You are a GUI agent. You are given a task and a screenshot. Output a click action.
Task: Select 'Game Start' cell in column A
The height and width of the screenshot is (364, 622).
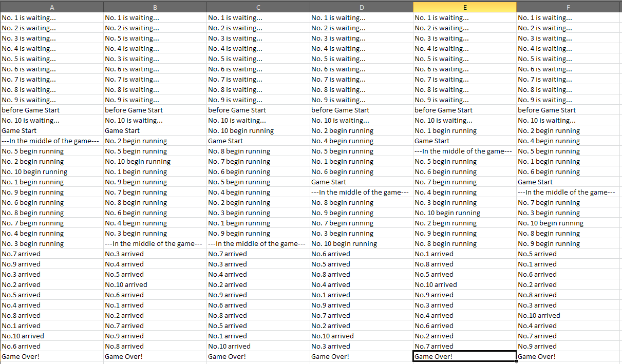[52, 130]
